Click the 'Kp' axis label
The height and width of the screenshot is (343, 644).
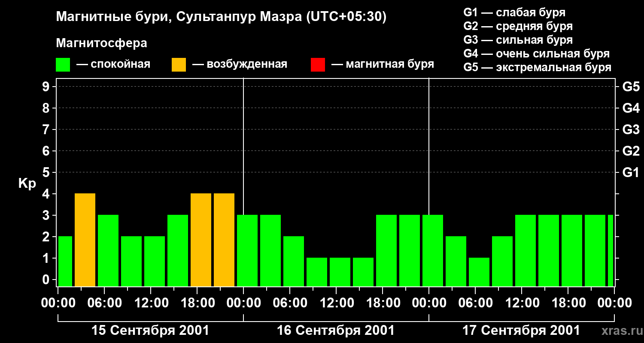[x=27, y=184]
